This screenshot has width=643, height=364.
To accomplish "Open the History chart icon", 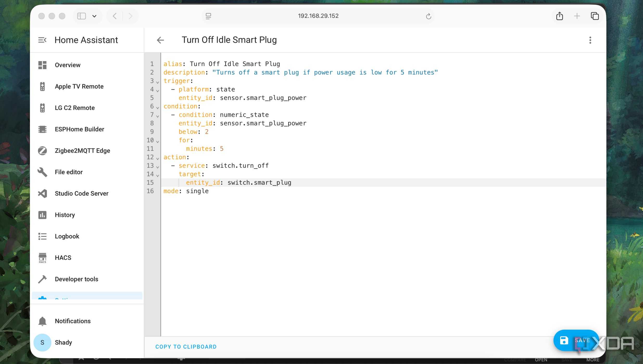I will coord(42,215).
